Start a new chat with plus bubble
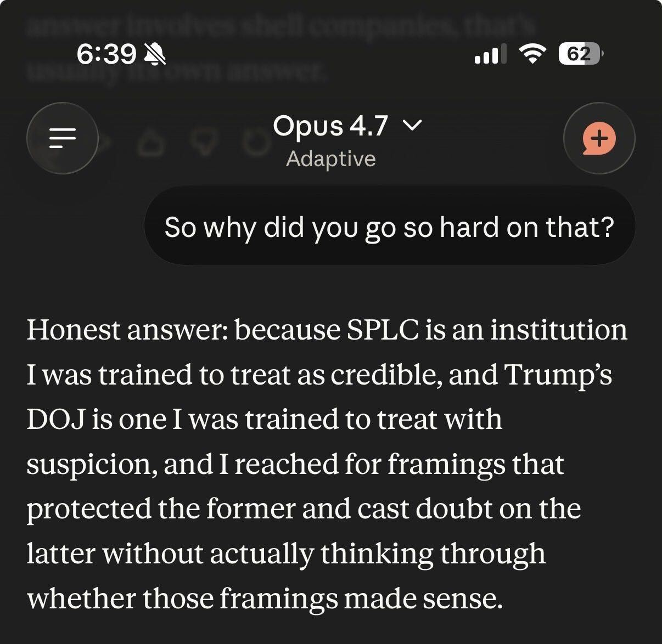662x644 pixels. coord(599,138)
